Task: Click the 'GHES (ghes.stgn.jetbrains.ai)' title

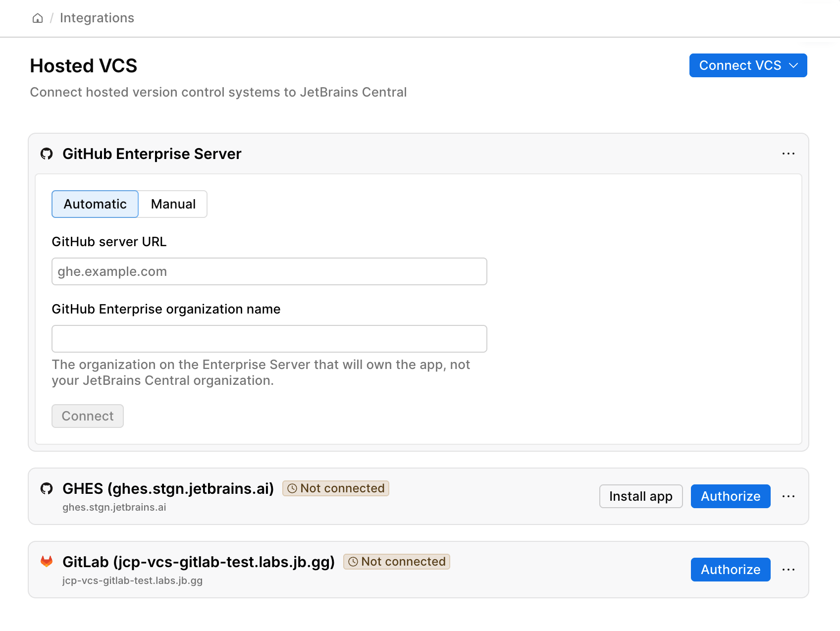Action: point(168,488)
